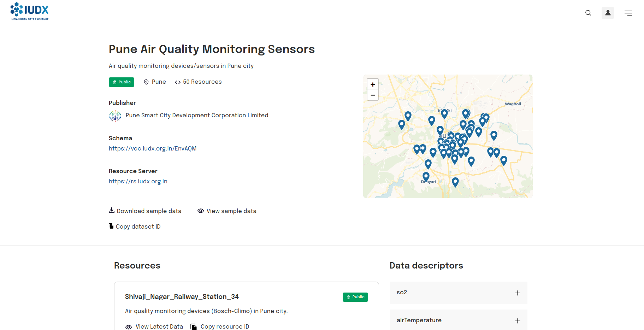Click the IUDX logo in header
Viewport: 644px width, 330px height.
click(x=30, y=12)
